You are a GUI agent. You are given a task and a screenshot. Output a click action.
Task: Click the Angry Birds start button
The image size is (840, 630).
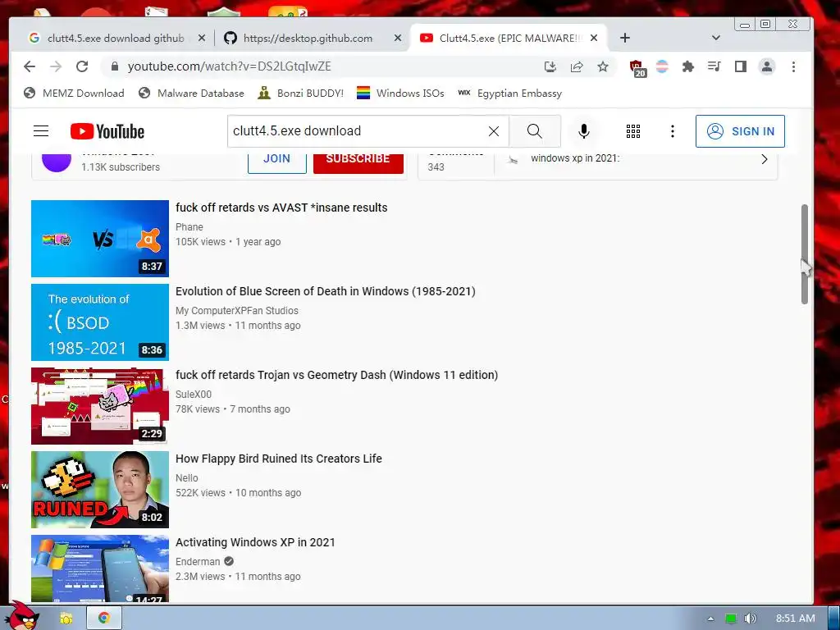point(24,616)
